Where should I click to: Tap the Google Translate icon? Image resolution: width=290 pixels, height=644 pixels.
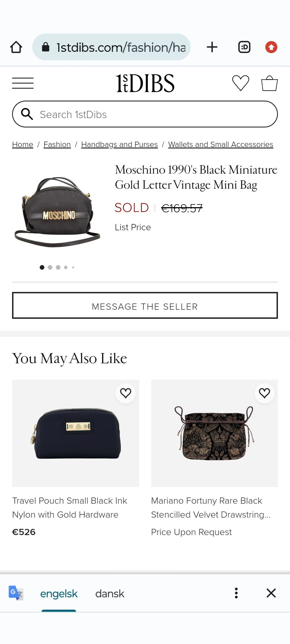pos(16,593)
